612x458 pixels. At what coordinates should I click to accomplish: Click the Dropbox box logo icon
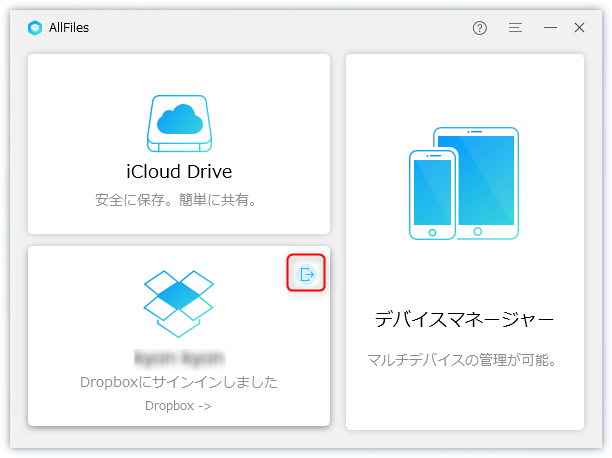[179, 304]
